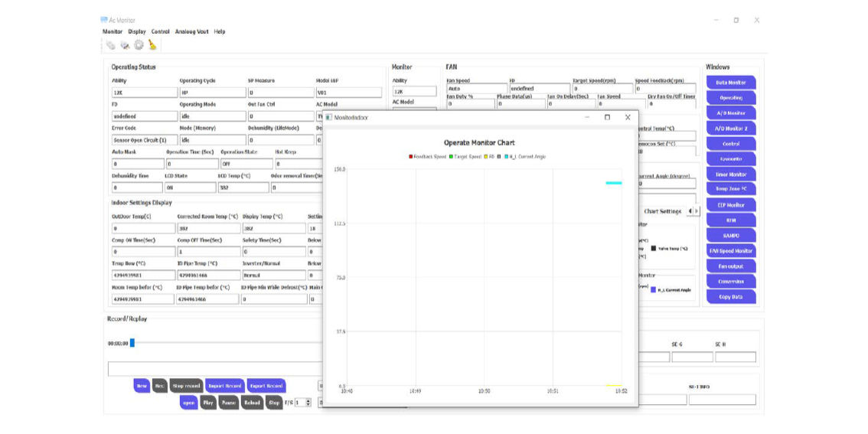Click the Pause replay button
Screen dimensions: 868x434
click(229, 403)
